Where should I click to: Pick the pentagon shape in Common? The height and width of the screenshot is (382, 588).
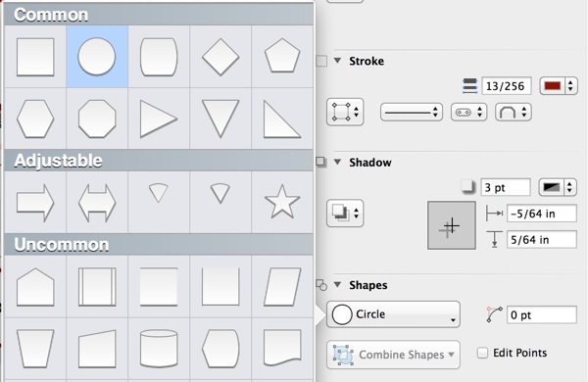point(282,57)
